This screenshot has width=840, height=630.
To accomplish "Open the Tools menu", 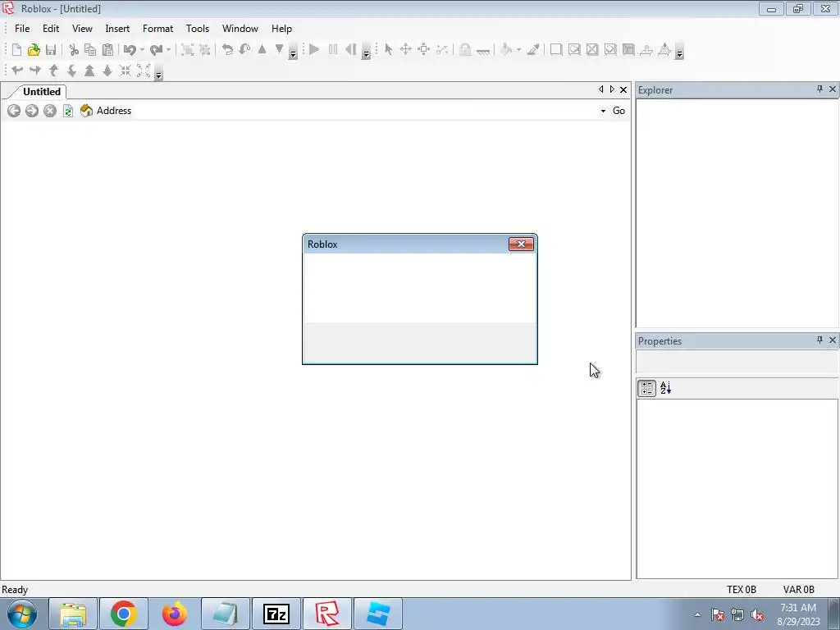I will coord(198,29).
